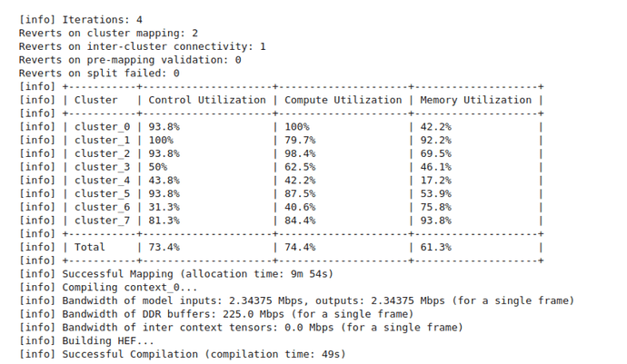The width and height of the screenshot is (627, 364).
Task: Click the 'Reverts on inter-cluster connectivity' line
Action: 142,44
